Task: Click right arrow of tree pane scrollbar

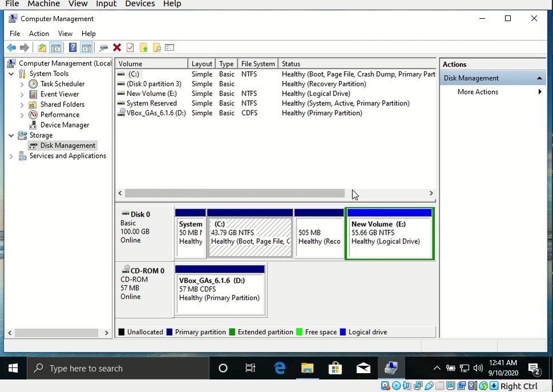Action: 106,333
